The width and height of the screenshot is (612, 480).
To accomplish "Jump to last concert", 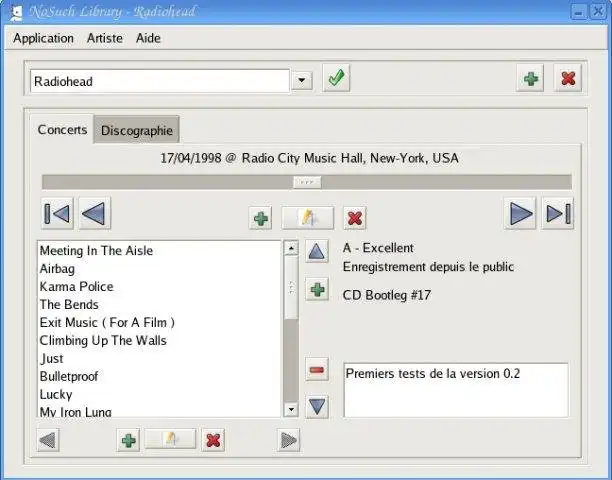I will (x=557, y=213).
